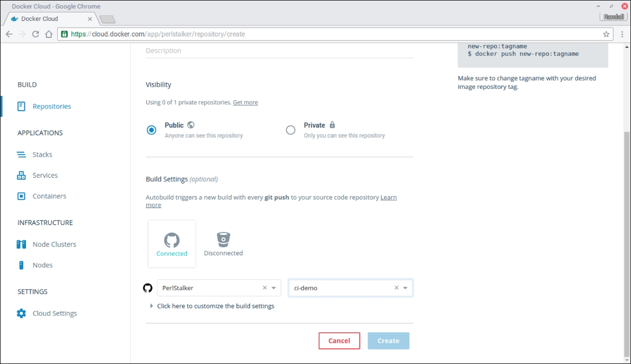631x364 pixels.
Task: Open Services in the sidebar
Action: click(x=45, y=175)
